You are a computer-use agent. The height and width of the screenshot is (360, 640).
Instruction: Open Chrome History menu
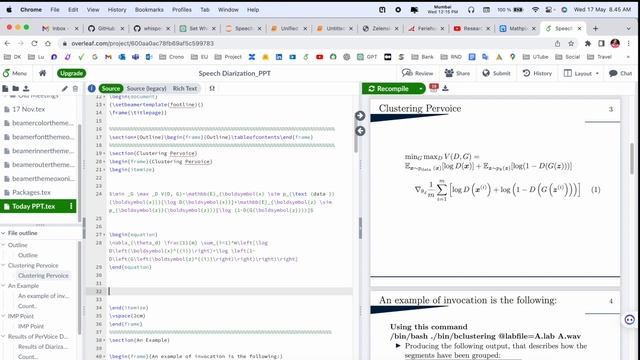(117, 9)
